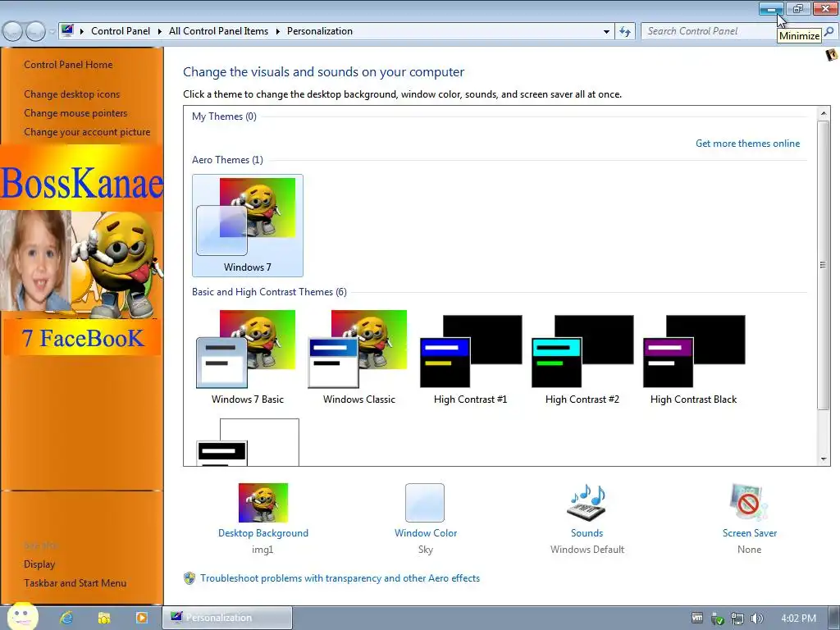This screenshot has height=630, width=840.
Task: Launch Internet Explorer from taskbar
Action: click(x=66, y=618)
